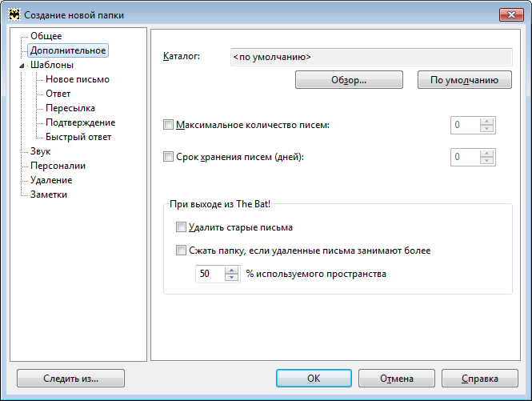Open 'Новое письмо' template item
This screenshot has height=401, width=532.
tap(78, 79)
